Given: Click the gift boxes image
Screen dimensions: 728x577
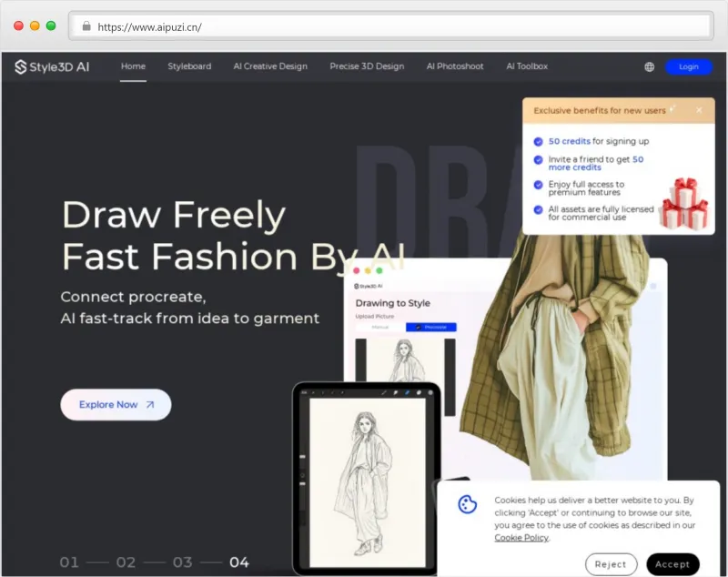Looking at the screenshot, I should 683,202.
